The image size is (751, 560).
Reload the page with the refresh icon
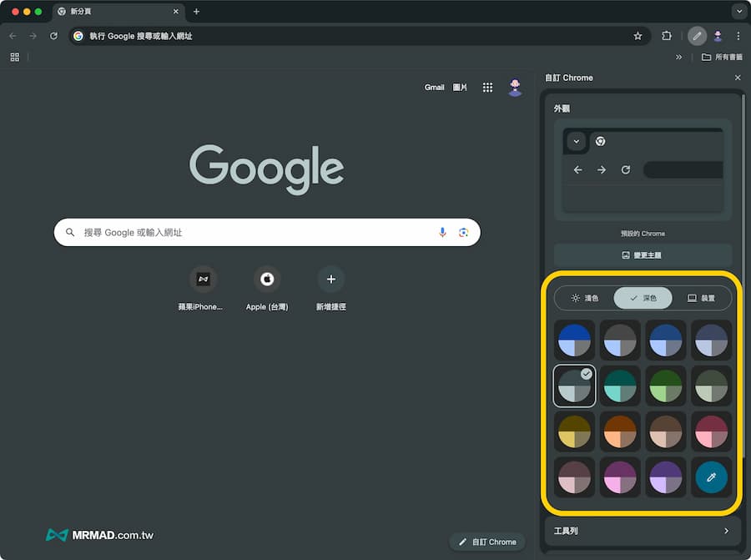coord(53,36)
